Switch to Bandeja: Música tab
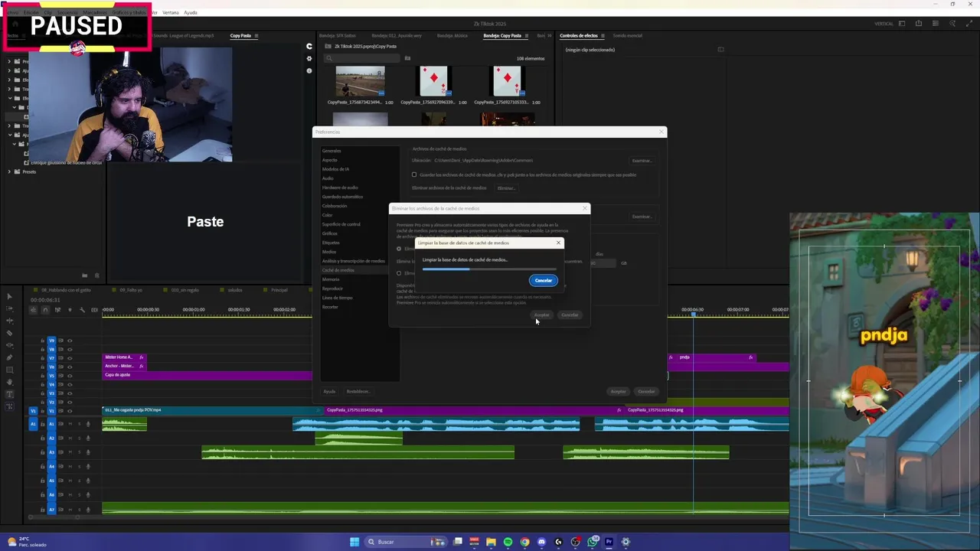 pos(451,35)
